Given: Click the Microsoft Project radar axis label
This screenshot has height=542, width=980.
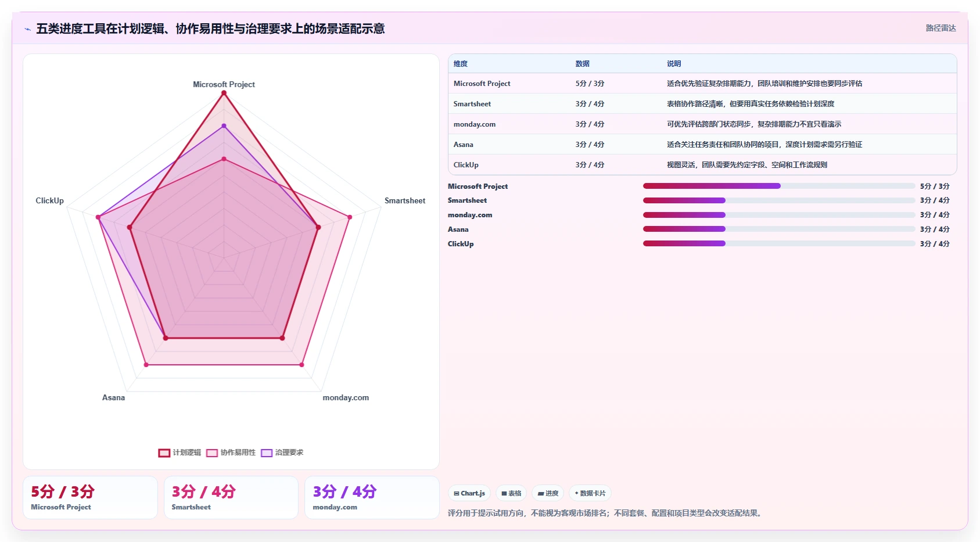Looking at the screenshot, I should coord(224,84).
